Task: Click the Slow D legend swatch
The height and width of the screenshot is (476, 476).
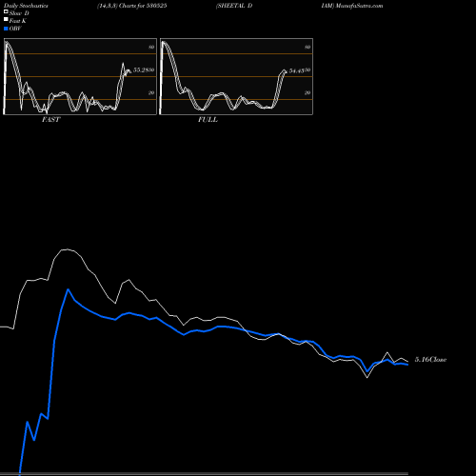Action: click(6, 11)
